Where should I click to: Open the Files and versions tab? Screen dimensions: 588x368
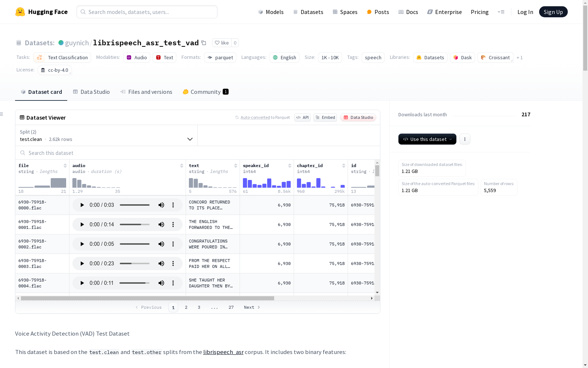coord(146,92)
